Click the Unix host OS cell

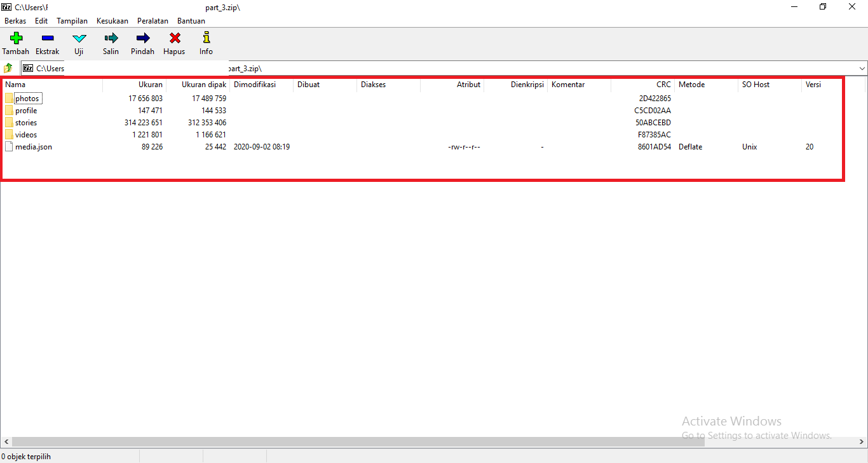(750, 147)
